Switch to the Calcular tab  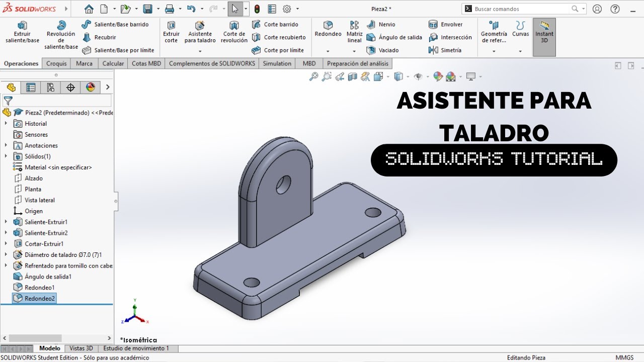113,63
